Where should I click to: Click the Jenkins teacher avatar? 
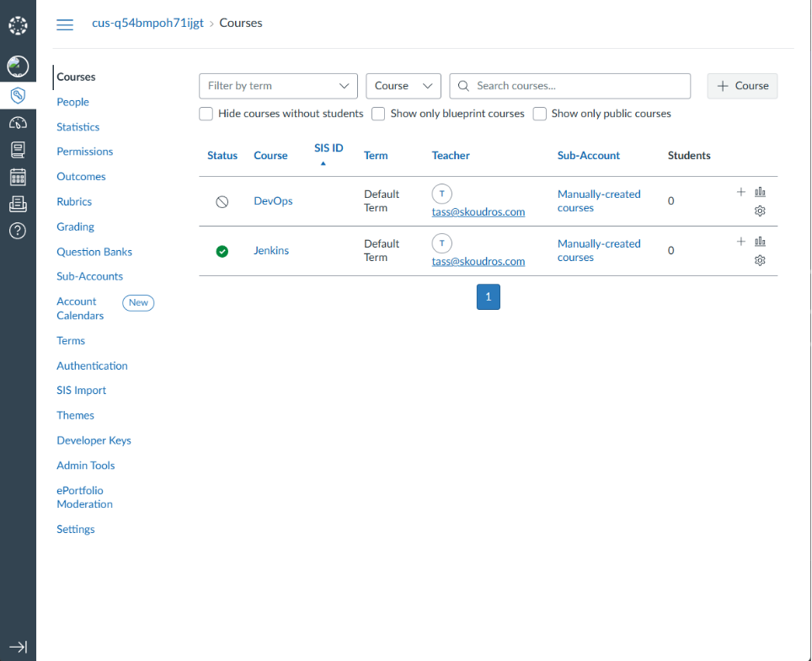441,243
